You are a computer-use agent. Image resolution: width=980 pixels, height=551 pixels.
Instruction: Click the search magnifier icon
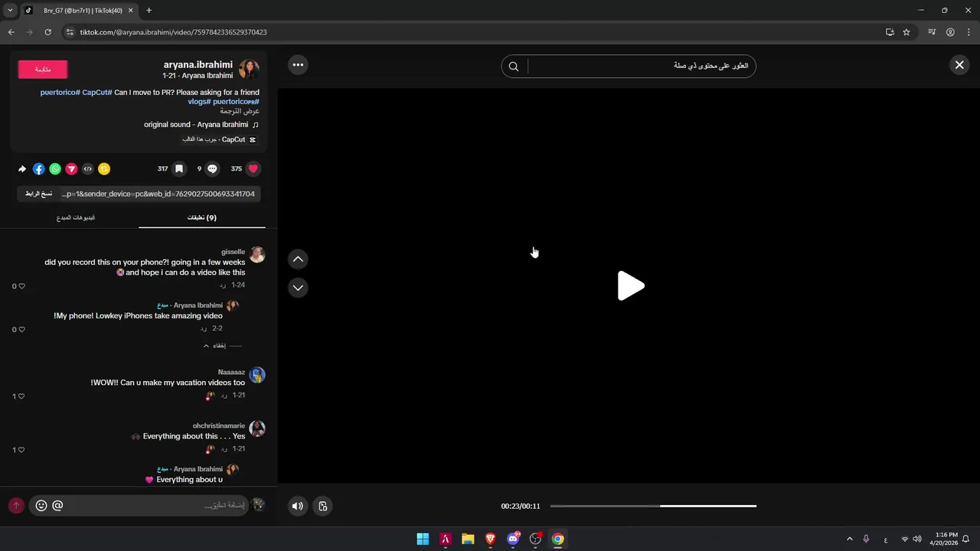514,67
